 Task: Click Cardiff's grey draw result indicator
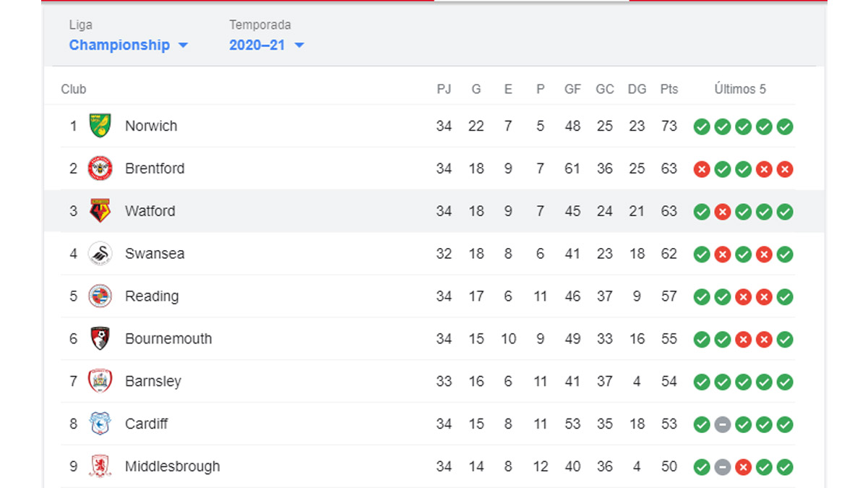[722, 424]
